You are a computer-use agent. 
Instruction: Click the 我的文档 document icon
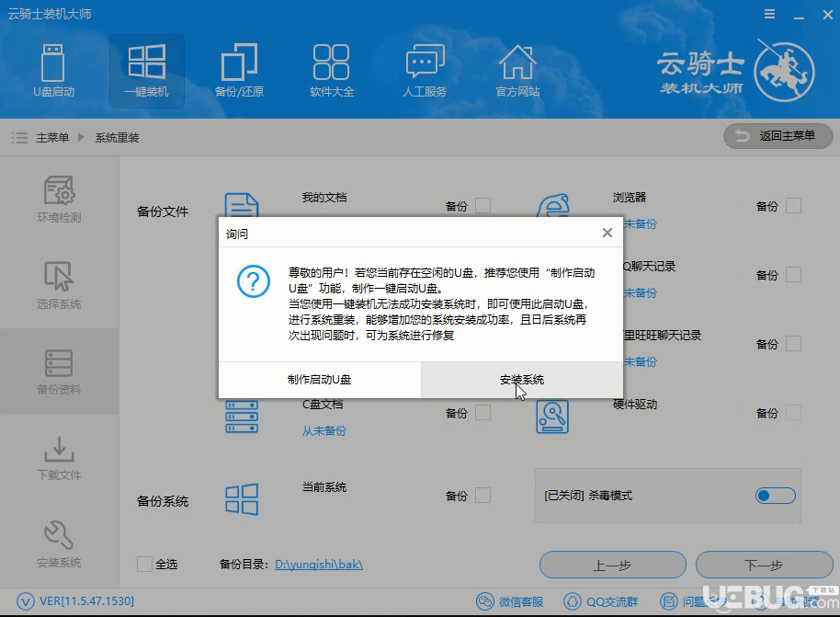coord(242,205)
